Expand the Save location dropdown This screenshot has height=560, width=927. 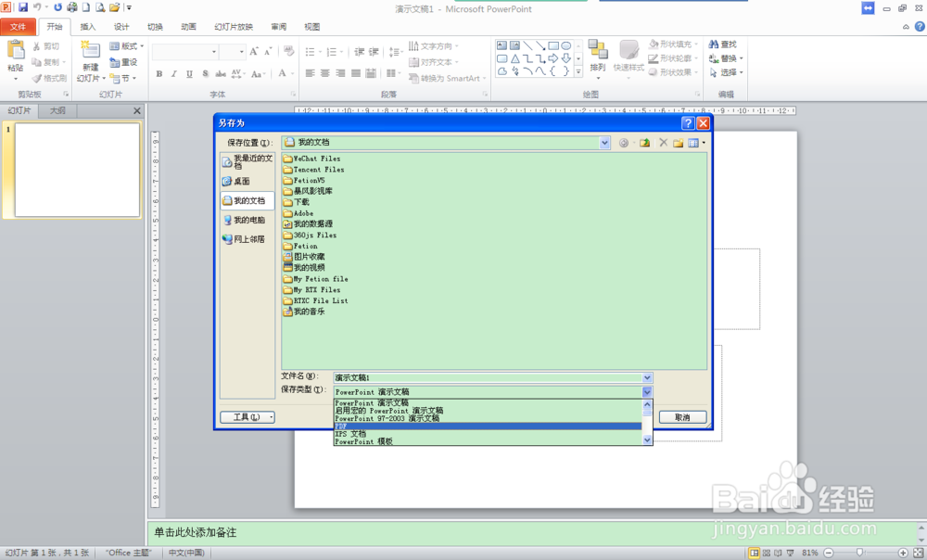pos(604,143)
